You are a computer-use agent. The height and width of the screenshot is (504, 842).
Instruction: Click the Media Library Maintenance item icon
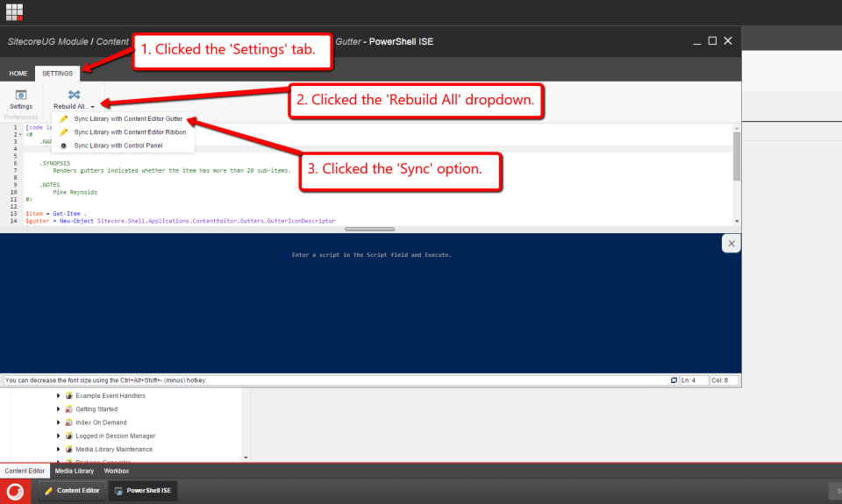(69, 449)
